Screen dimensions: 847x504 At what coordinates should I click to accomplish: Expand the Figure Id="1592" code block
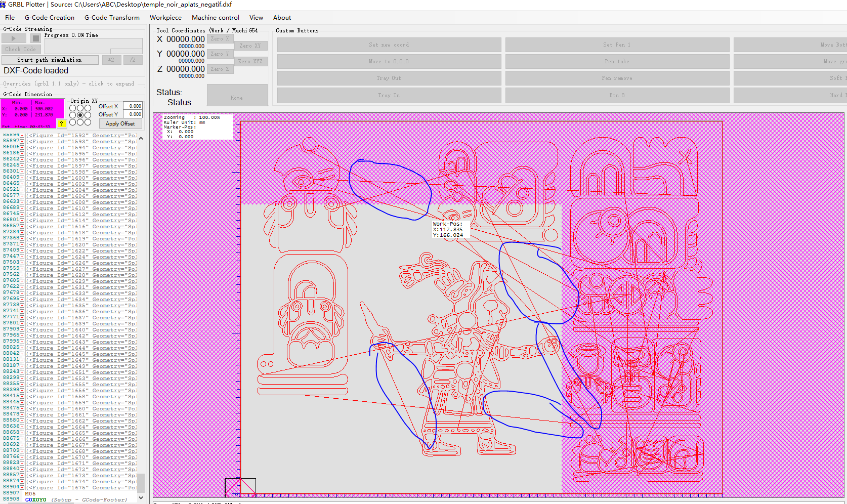coord(22,136)
